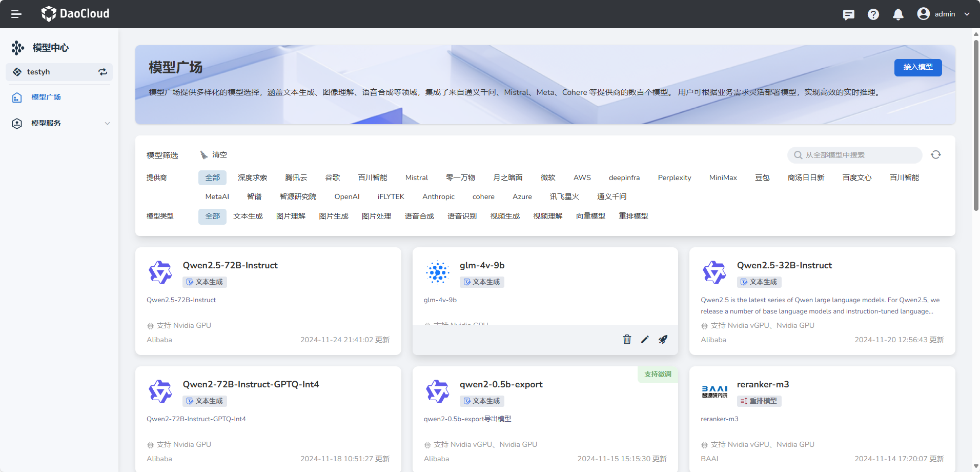Delete the glm-4v-9b model
The width and height of the screenshot is (980, 472).
(627, 339)
